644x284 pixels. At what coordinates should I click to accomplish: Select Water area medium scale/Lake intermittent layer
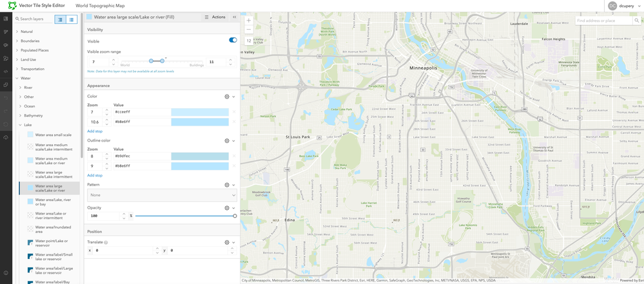(x=49, y=147)
